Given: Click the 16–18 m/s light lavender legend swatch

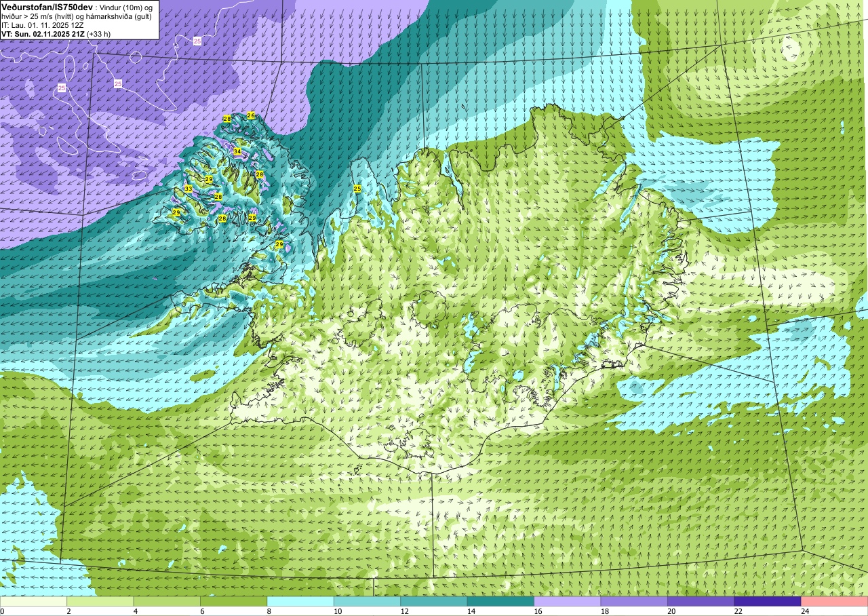Looking at the screenshot, I should click(x=568, y=601).
